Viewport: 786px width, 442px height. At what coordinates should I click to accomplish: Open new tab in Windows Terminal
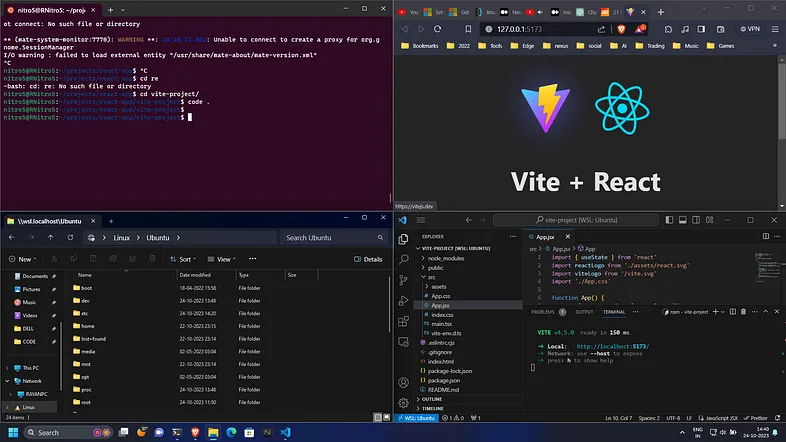[110, 10]
